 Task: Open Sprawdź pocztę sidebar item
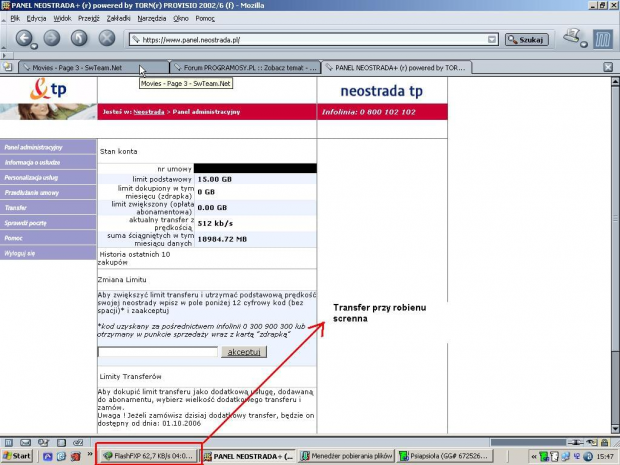tap(48, 223)
